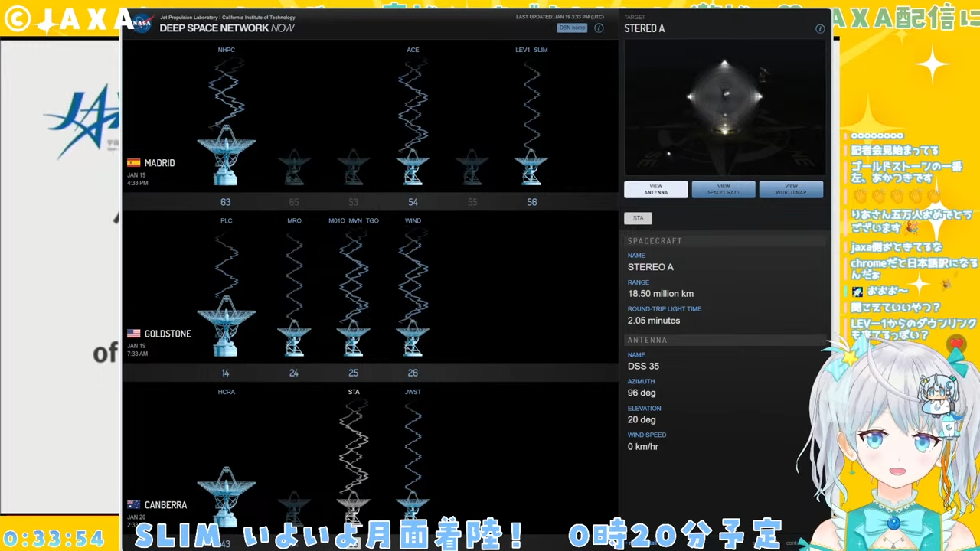This screenshot has height=551, width=980.
Task: Click the LEV1 spacecraft label
Action: tap(523, 50)
